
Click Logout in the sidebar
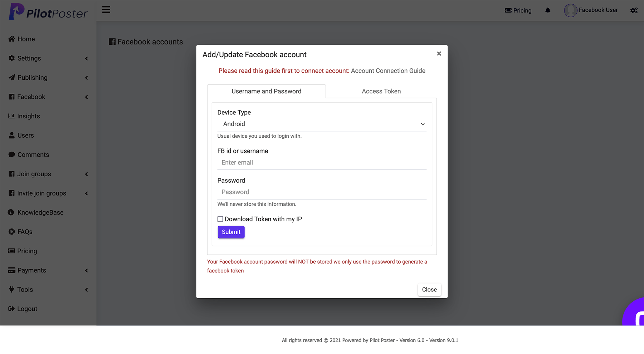[27, 309]
